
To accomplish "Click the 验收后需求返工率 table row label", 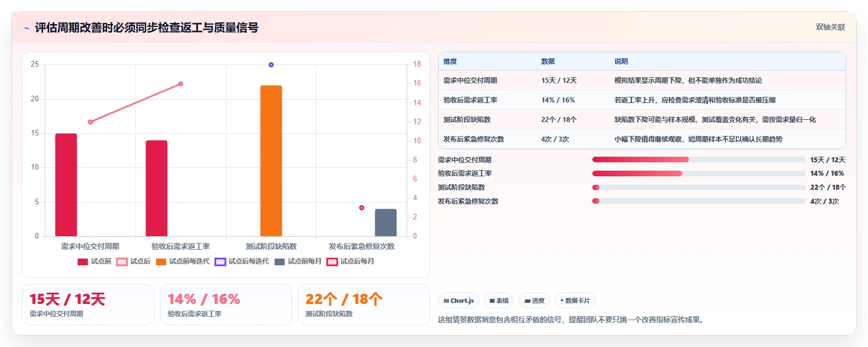I will pos(470,100).
